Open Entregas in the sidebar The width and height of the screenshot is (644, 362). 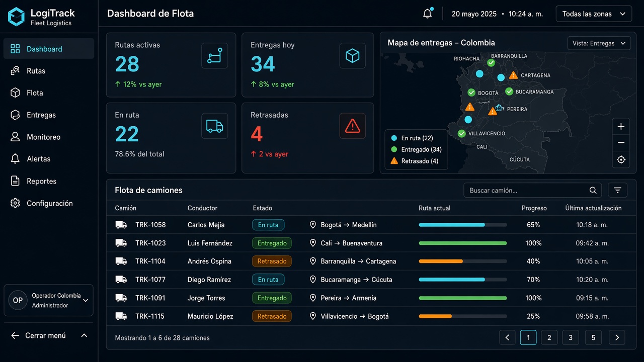pyautogui.click(x=48, y=115)
